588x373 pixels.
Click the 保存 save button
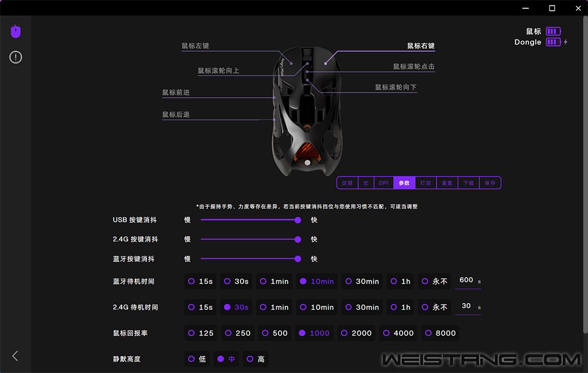[x=490, y=183]
